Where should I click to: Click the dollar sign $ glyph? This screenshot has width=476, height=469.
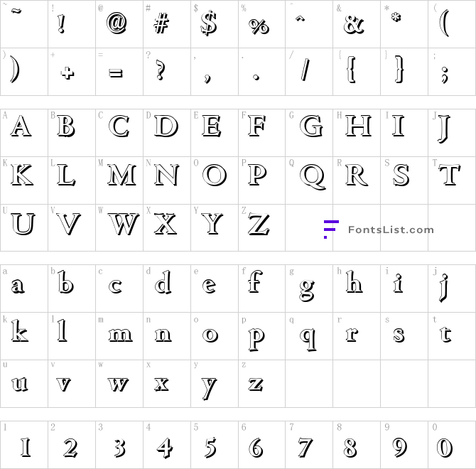(209, 23)
